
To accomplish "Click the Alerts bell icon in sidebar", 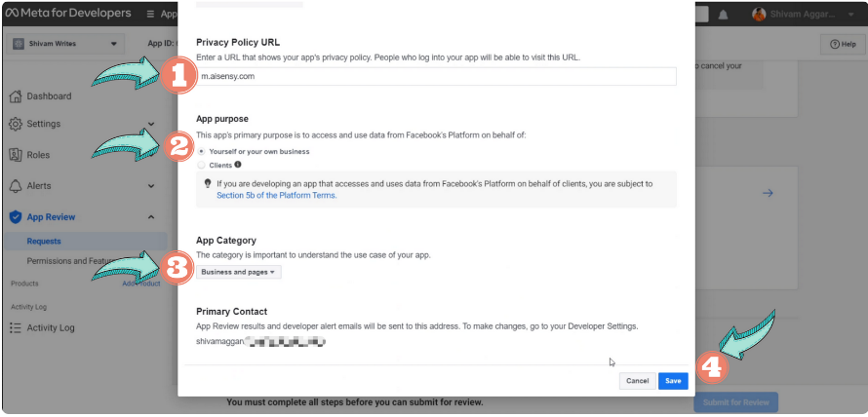I will coord(16,186).
